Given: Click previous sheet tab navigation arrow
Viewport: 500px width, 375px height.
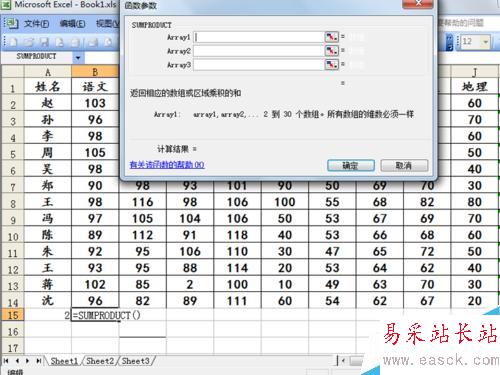Looking at the screenshot, I should pyautogui.click(x=17, y=361).
